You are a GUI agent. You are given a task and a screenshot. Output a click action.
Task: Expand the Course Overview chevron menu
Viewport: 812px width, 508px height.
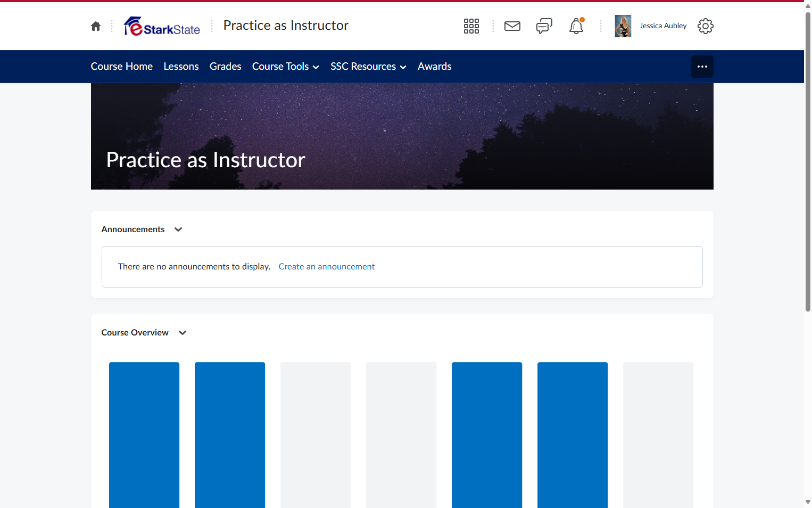click(183, 333)
